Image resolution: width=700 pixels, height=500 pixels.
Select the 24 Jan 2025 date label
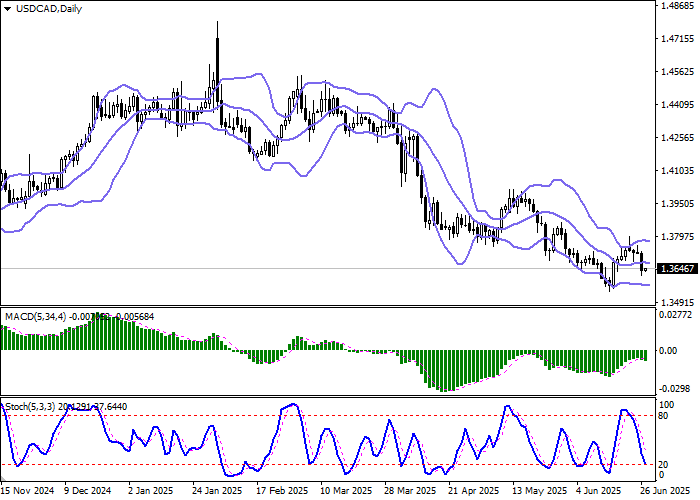(216, 491)
